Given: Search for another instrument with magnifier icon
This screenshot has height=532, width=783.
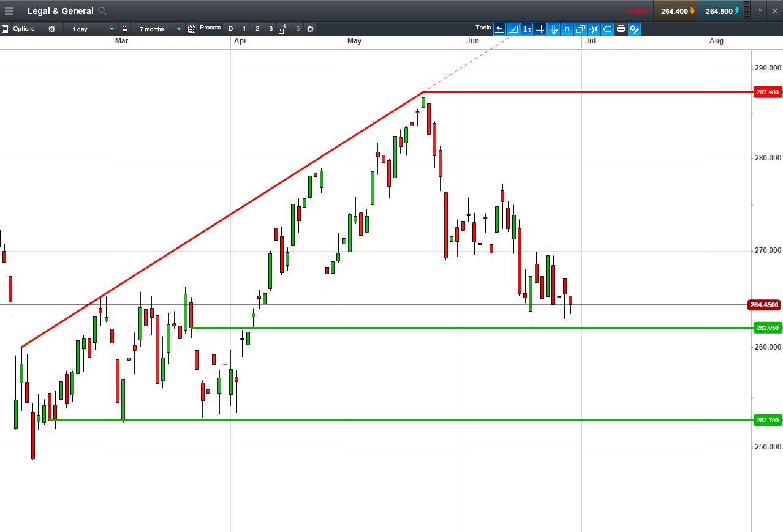Looking at the screenshot, I should tap(102, 11).
